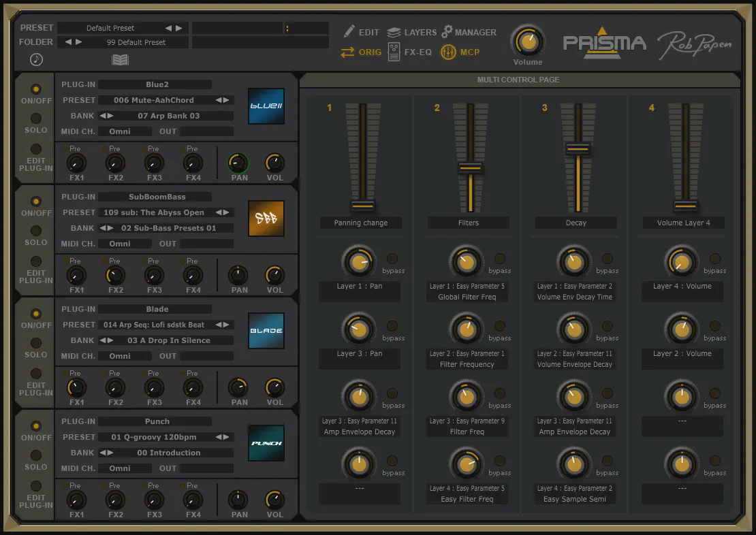Image resolution: width=756 pixels, height=535 pixels.
Task: Toggle ON/OFF for the Blue2 layer
Action: coord(35,89)
